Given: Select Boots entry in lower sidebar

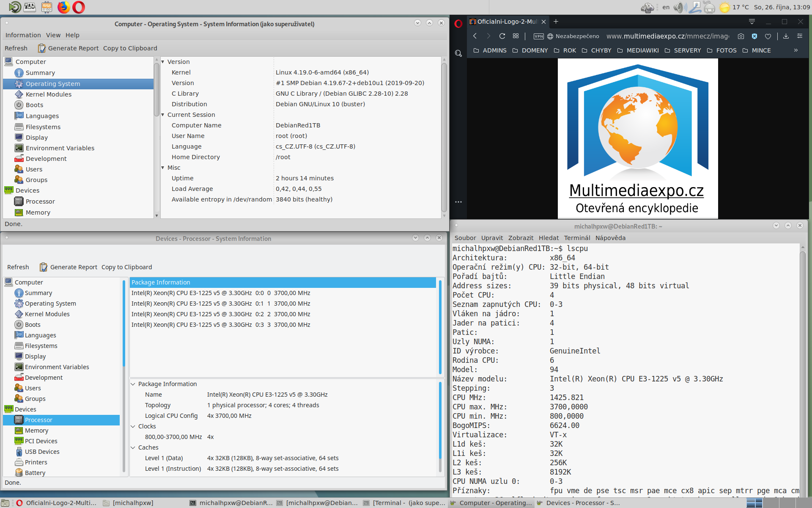Looking at the screenshot, I should click(33, 325).
